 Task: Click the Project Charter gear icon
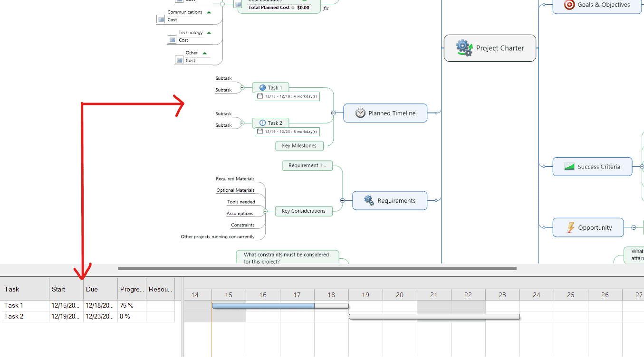(464, 48)
